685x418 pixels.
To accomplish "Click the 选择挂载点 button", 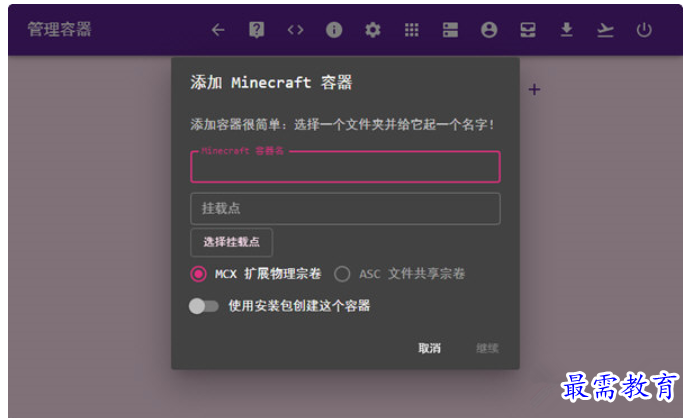I will pos(232,242).
